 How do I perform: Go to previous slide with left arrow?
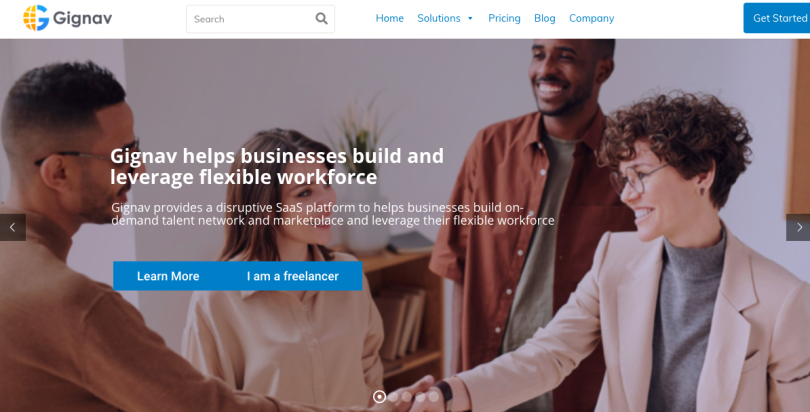coord(12,227)
